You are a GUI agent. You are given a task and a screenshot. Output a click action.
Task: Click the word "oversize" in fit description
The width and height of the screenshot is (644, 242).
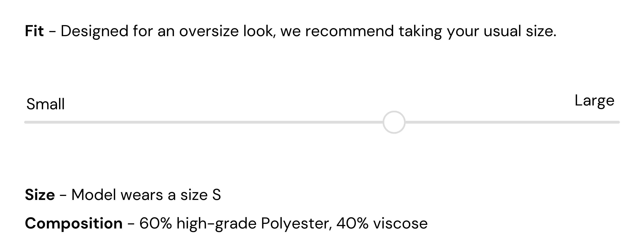(209, 31)
